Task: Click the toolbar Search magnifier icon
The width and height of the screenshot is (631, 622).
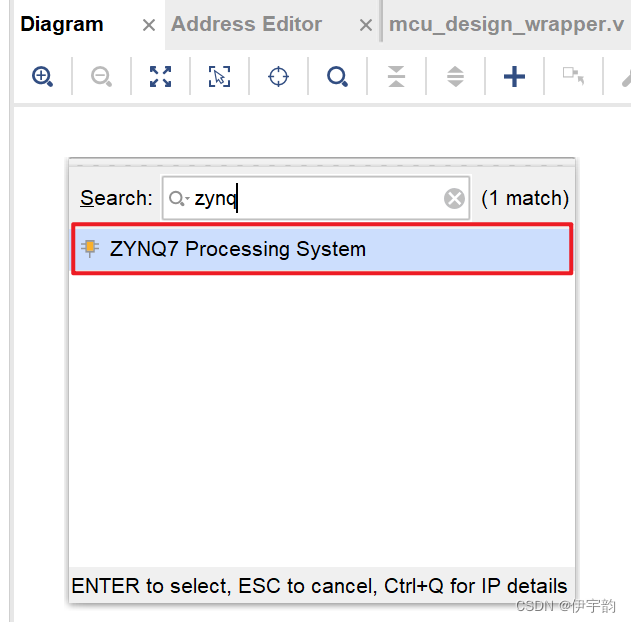Action: [337, 76]
